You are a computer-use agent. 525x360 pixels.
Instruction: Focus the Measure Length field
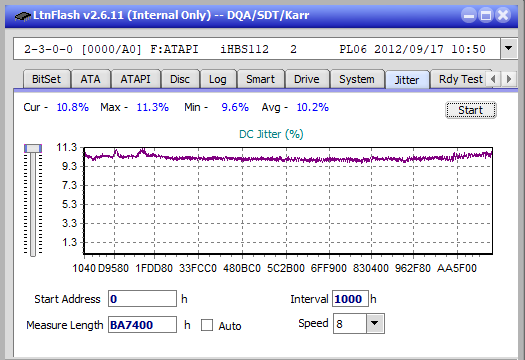pos(142,325)
